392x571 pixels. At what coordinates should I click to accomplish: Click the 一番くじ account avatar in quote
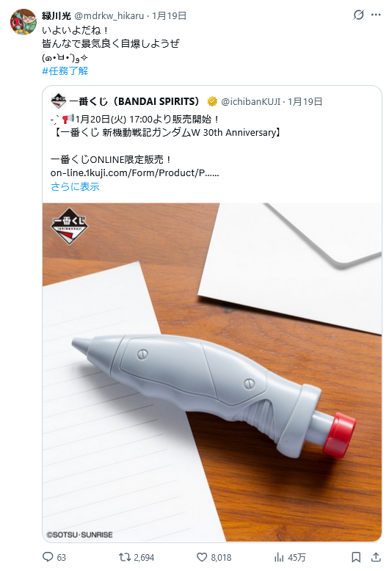(x=58, y=101)
